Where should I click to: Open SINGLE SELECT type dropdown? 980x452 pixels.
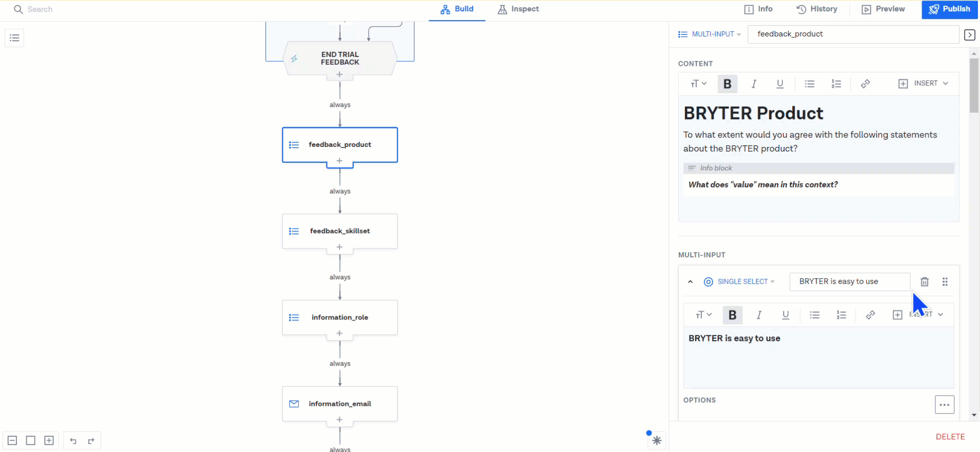coord(739,281)
